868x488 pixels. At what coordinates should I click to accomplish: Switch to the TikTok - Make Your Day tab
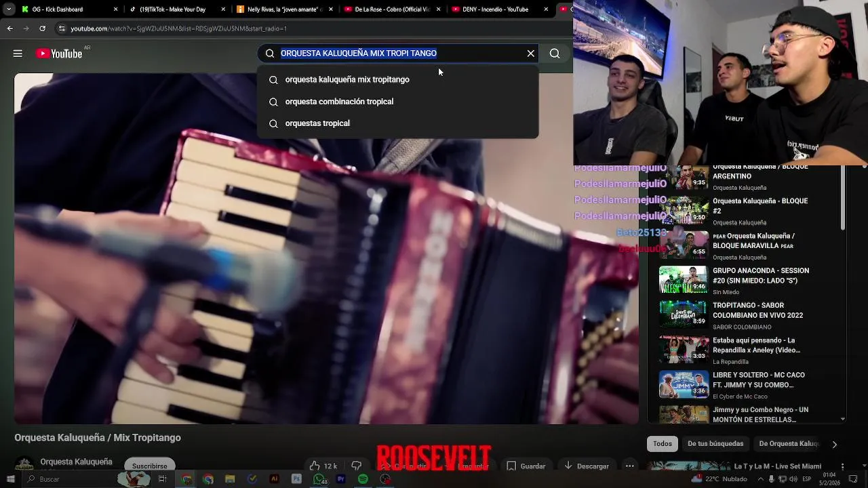tap(176, 9)
